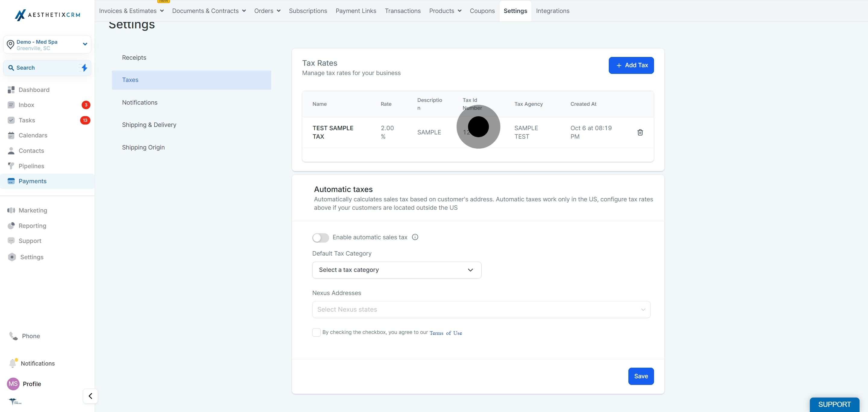Click the Add Tax button
This screenshot has width=868, height=412.
631,65
